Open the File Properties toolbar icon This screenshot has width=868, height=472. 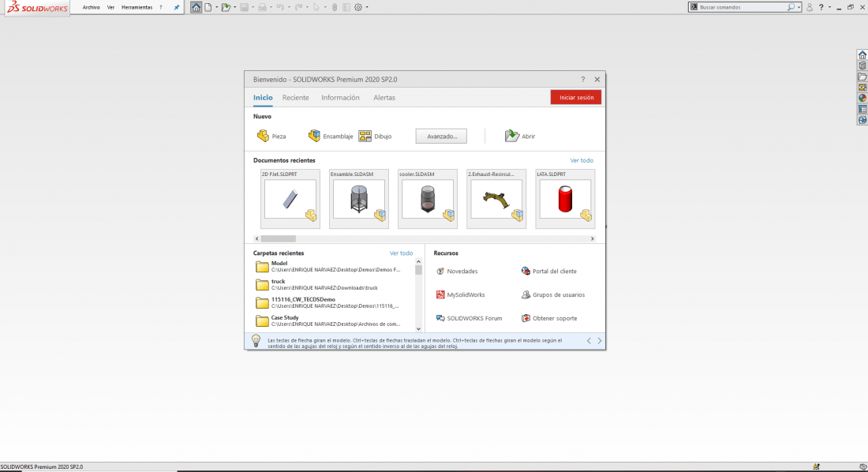346,7
